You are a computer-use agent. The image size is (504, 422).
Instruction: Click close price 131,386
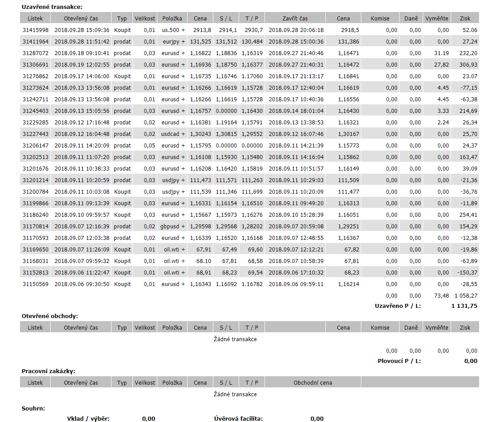[348, 42]
